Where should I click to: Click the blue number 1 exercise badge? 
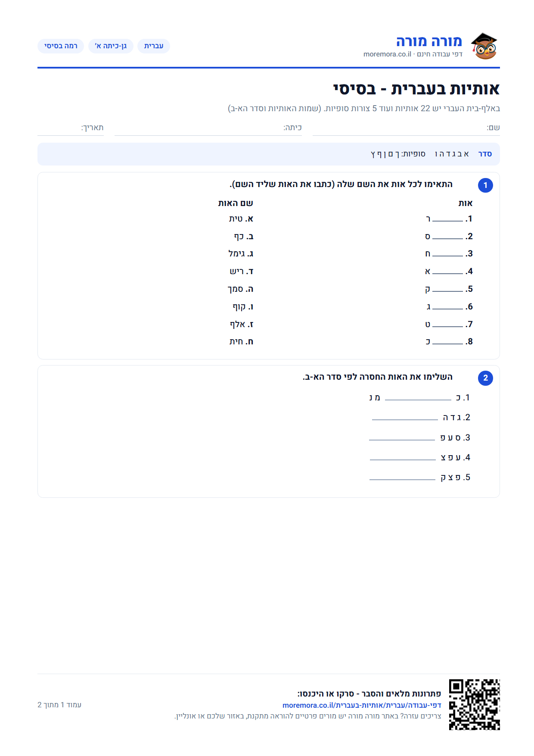tap(485, 185)
